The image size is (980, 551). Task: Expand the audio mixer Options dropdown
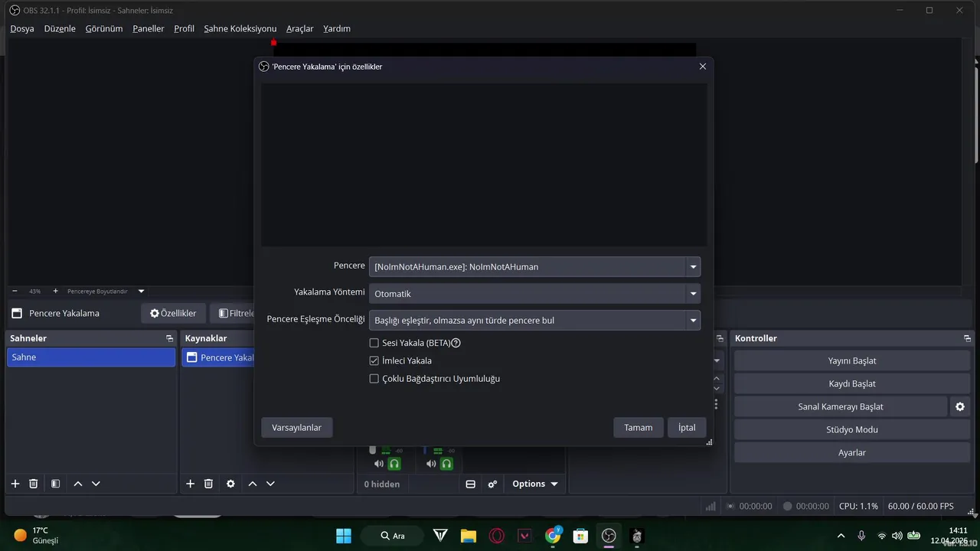pos(535,484)
